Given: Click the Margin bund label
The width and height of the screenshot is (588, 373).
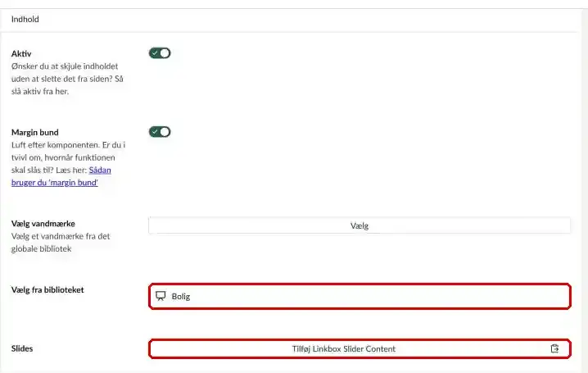Looking at the screenshot, I should pos(35,133).
